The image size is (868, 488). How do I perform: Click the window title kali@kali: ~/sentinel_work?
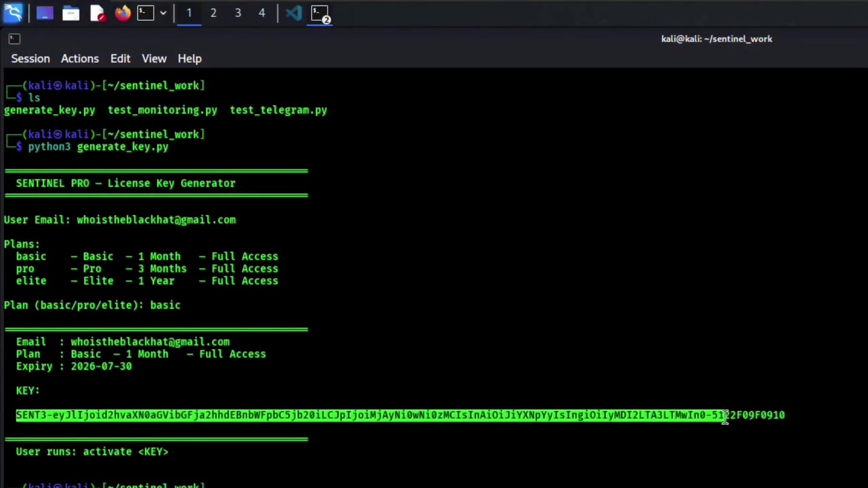coord(717,39)
